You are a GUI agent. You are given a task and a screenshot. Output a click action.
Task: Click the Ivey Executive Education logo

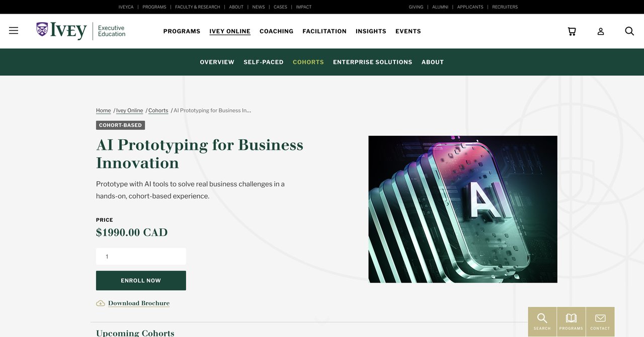point(81,31)
